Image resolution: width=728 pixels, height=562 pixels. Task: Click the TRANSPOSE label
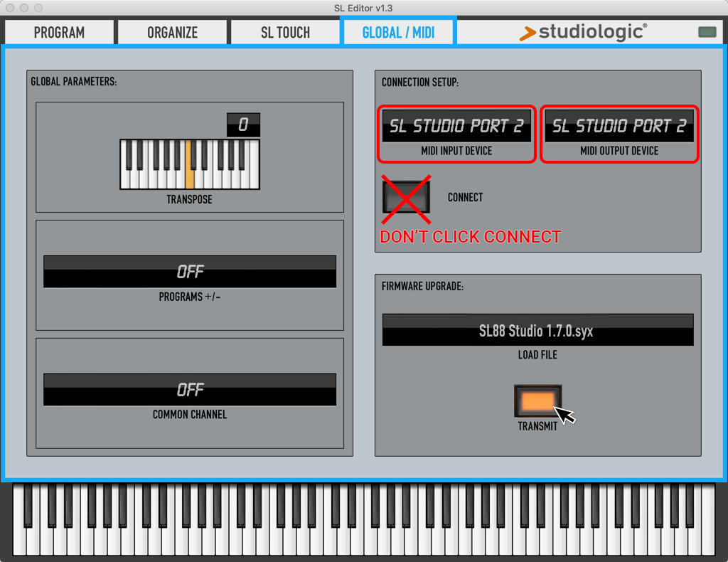(x=189, y=199)
